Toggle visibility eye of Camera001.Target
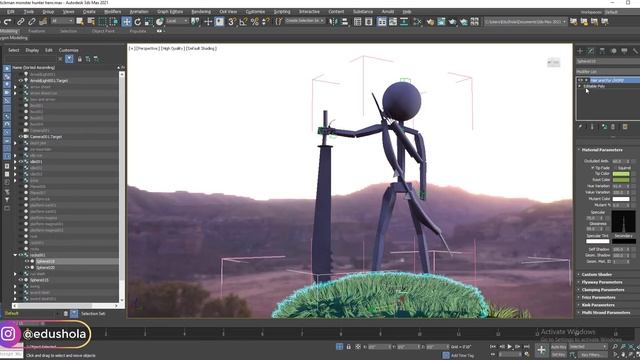The image size is (640, 360). tap(21, 137)
